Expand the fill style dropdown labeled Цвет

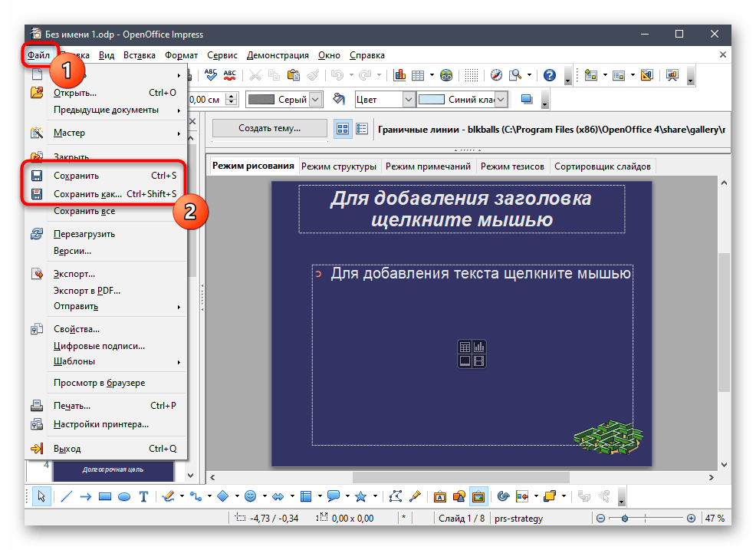408,100
